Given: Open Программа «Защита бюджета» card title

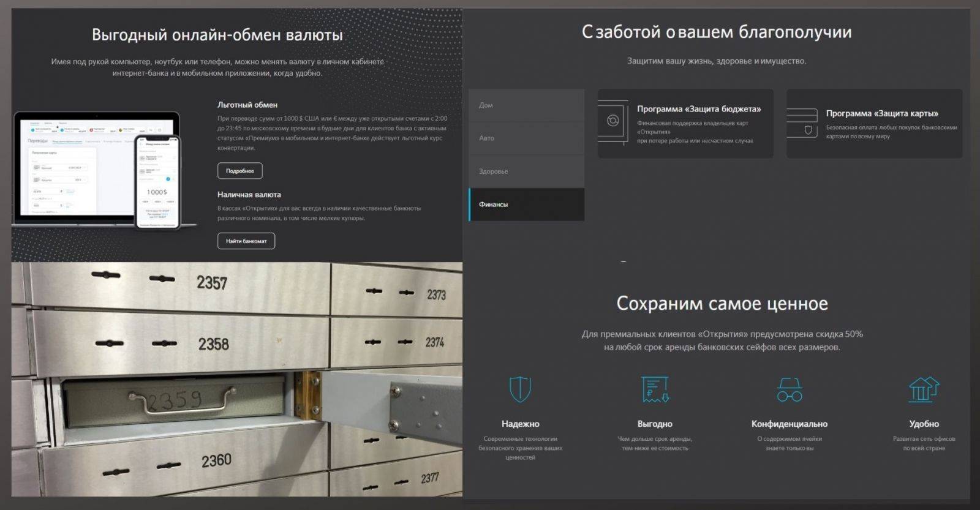Looking at the screenshot, I should point(699,109).
